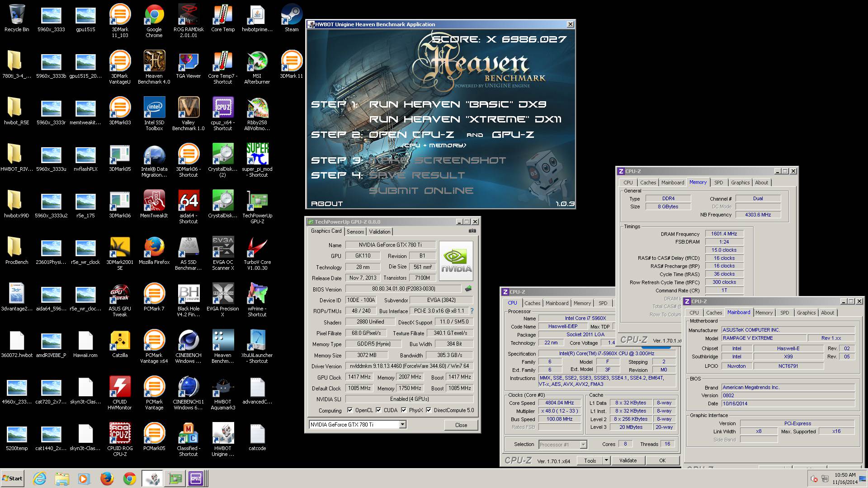This screenshot has height=488, width=868.
Task: Launch the TurboV Core V1.00.30 icon
Action: [257, 253]
